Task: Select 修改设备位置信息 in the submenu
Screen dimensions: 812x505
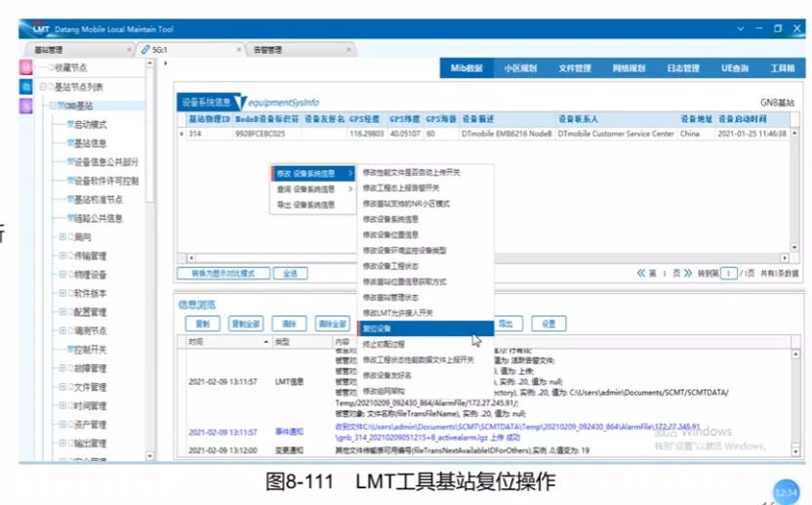Action: pyautogui.click(x=426, y=234)
